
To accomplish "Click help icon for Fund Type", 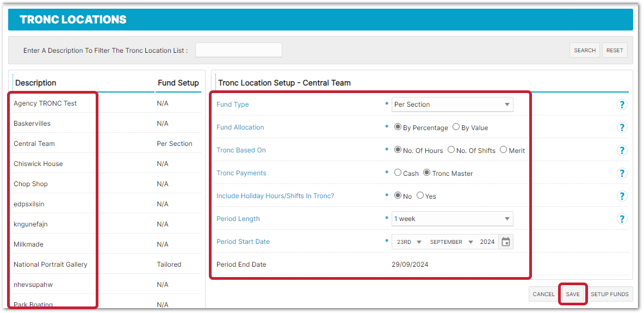I will tap(622, 105).
